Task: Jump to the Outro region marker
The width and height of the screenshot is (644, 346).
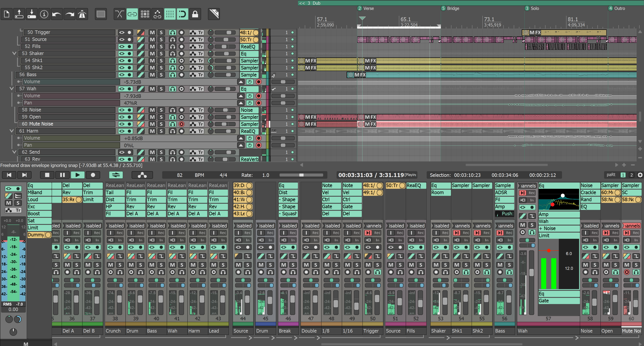Action: 617,8
